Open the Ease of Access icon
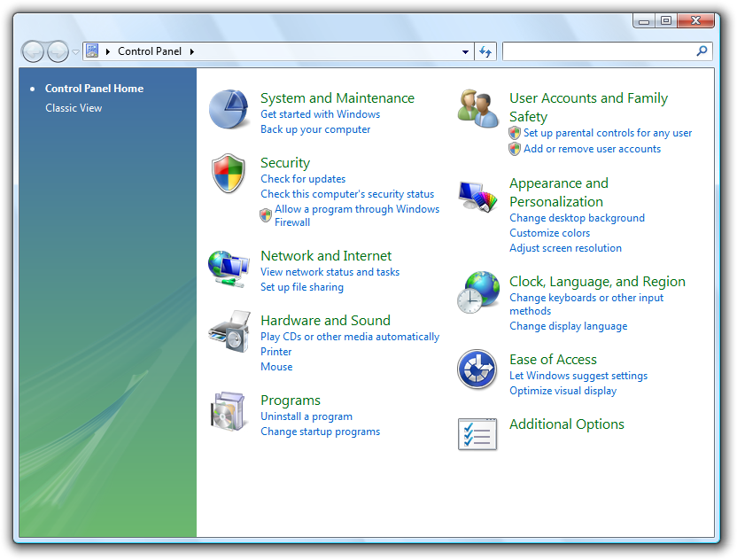The image size is (737, 560). (477, 370)
